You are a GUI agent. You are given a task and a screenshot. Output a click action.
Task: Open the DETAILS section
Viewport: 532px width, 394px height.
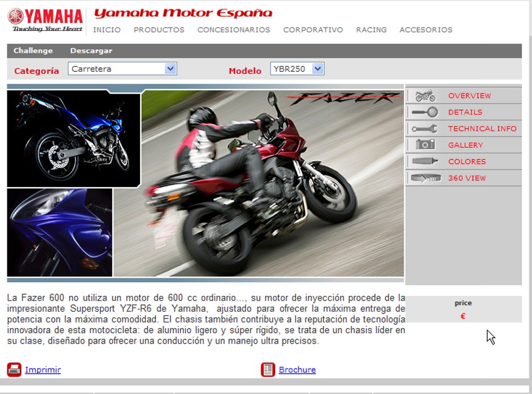point(465,112)
